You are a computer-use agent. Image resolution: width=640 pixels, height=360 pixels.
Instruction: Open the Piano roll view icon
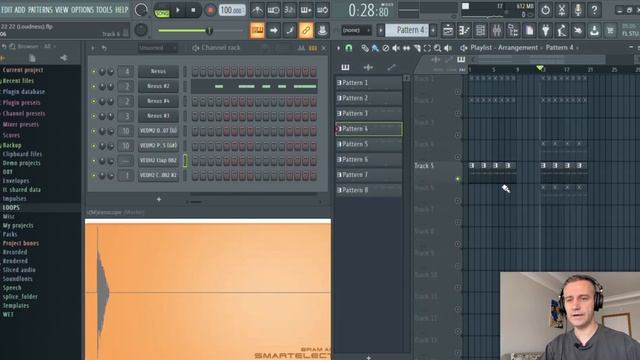464,30
